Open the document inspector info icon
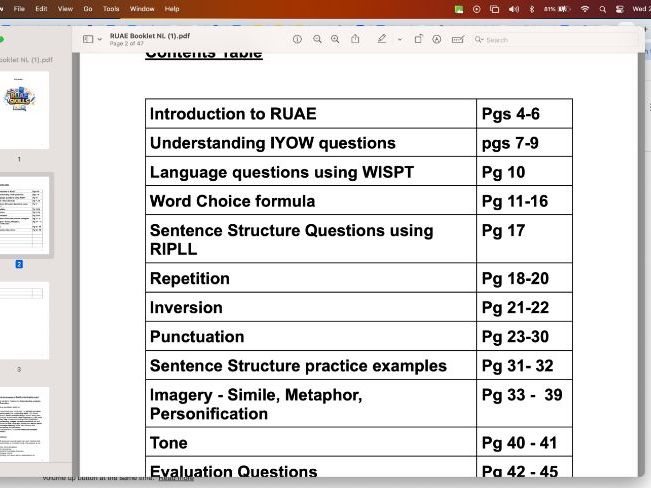Viewport: 651px width, 488px height. click(x=297, y=39)
